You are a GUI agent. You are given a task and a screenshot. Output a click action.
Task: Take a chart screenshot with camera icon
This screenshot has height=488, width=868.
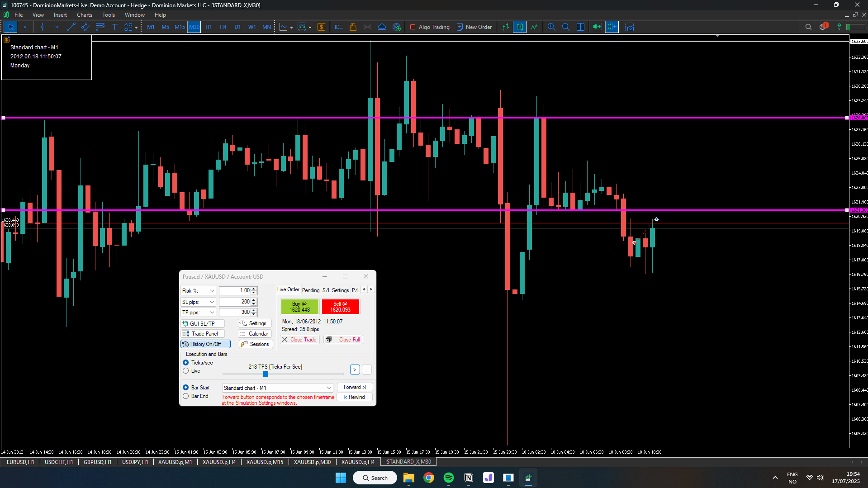[629, 27]
